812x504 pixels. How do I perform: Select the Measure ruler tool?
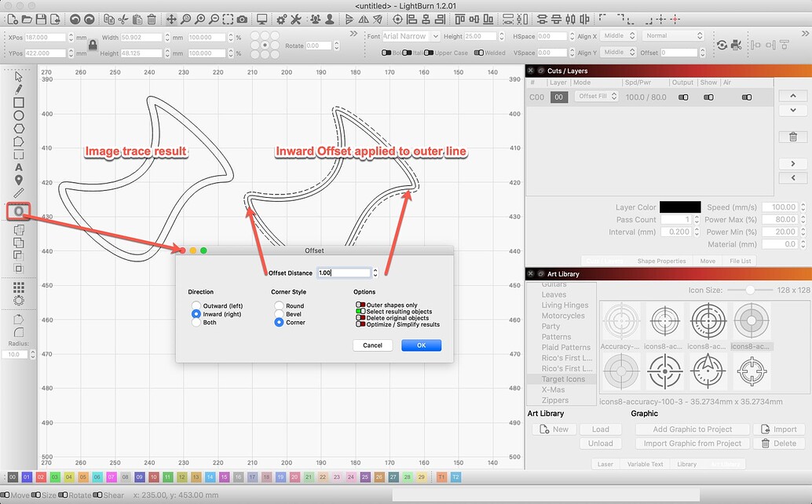pyautogui.click(x=19, y=193)
